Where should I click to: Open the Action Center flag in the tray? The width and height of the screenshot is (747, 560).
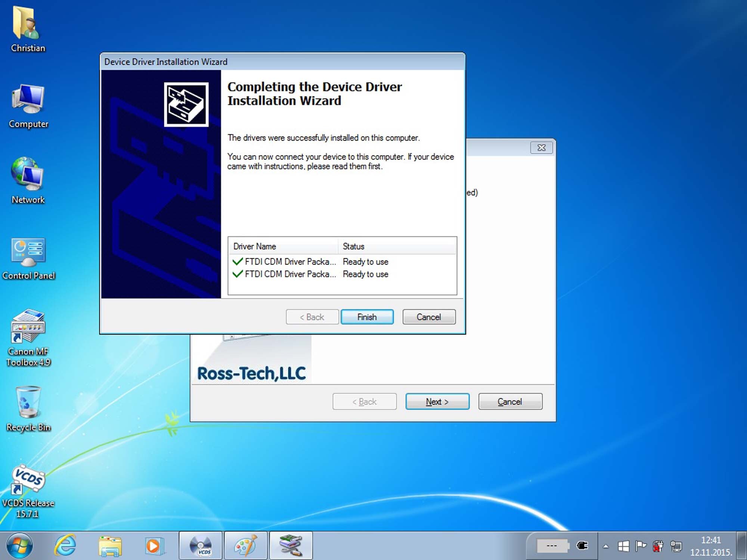tap(641, 546)
